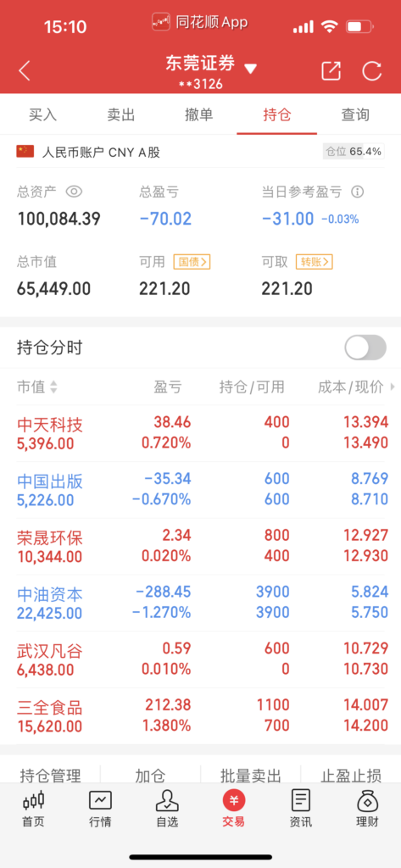Click the info icon beside 当日参考盈亏

coord(358,192)
